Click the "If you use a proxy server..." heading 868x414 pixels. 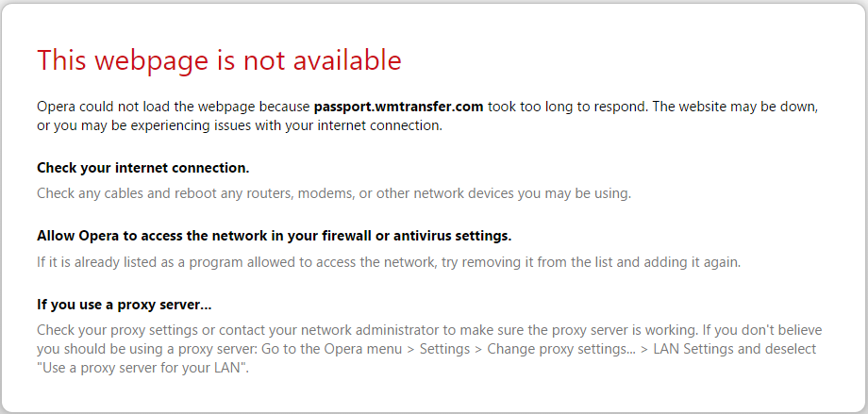[x=124, y=305]
